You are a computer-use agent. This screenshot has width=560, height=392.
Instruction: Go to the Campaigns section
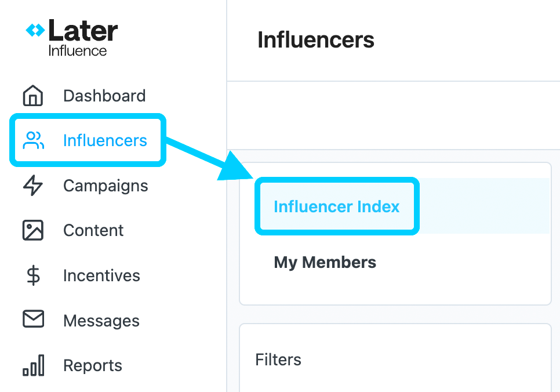click(x=106, y=186)
